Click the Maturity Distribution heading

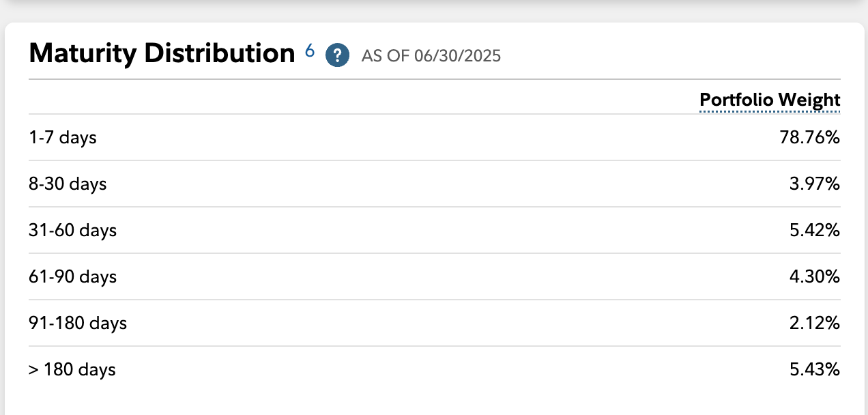(x=162, y=53)
